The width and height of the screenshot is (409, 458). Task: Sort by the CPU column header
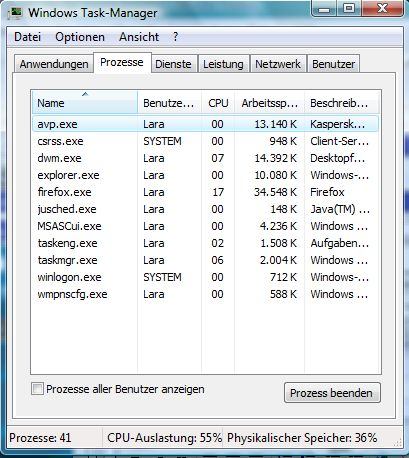click(218, 103)
